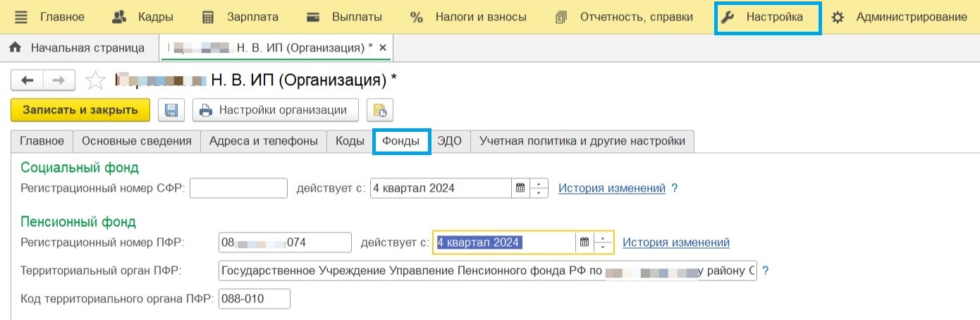The image size is (980, 320).
Task: Close the ИП (Организация) document tab
Action: [x=383, y=48]
